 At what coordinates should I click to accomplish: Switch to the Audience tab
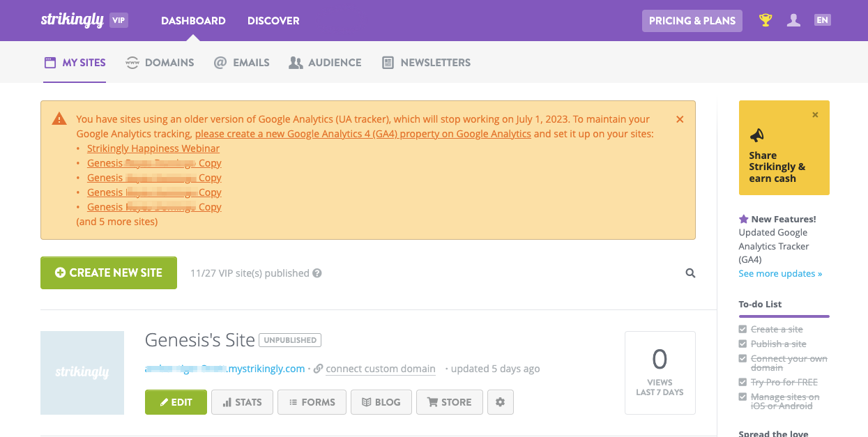tap(325, 63)
